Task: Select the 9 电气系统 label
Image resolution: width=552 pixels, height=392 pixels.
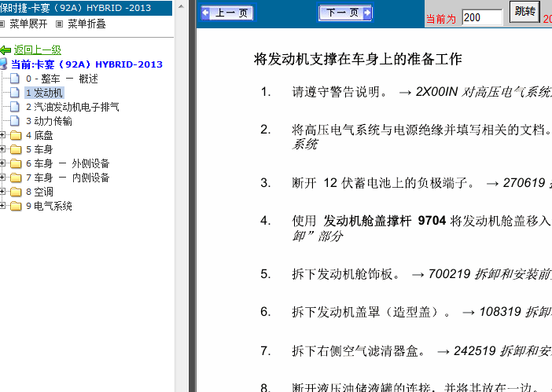Action: pos(49,206)
